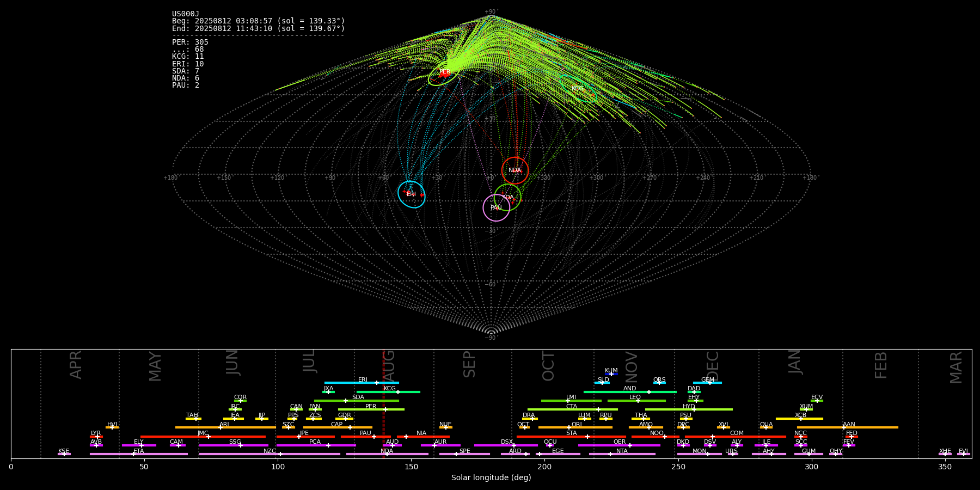Click the SPE shower bar in timeline
The width and height of the screenshot is (980, 490).
tap(464, 454)
